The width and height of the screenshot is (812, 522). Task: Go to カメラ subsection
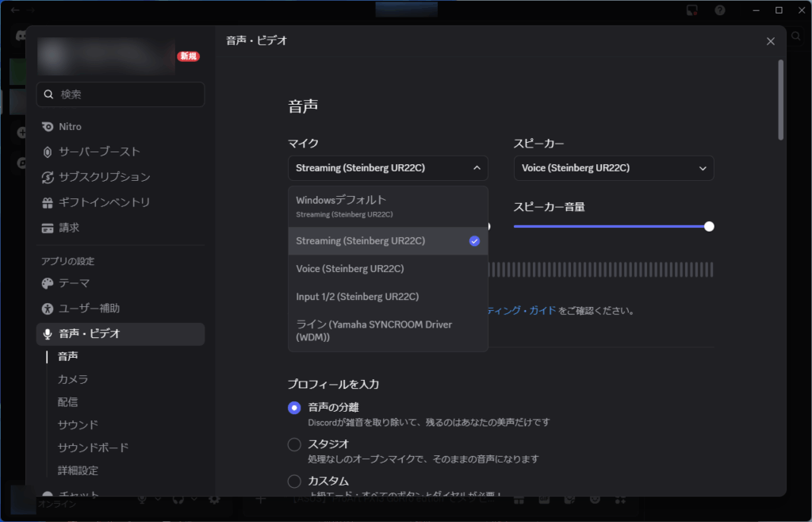point(73,379)
